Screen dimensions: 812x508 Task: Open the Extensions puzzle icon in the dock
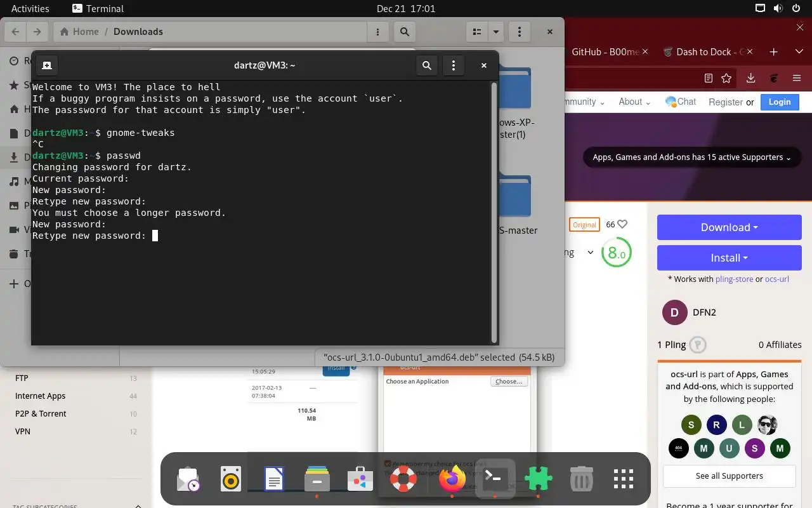[538, 479]
